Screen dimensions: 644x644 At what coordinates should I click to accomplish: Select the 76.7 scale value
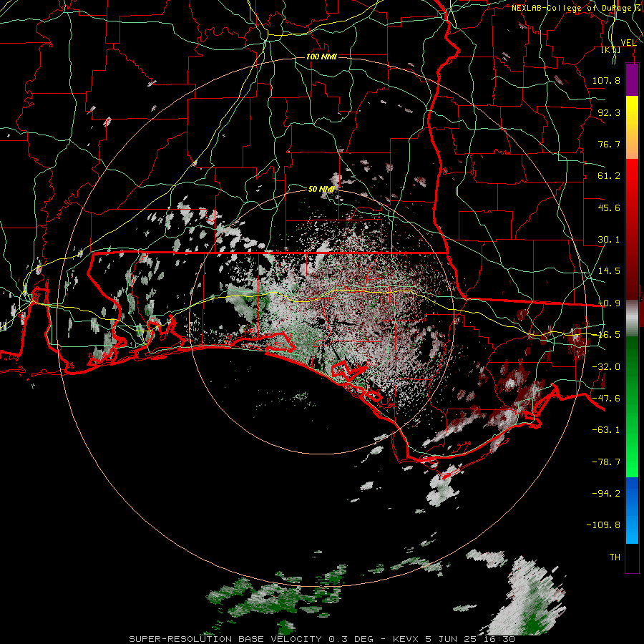tap(609, 144)
